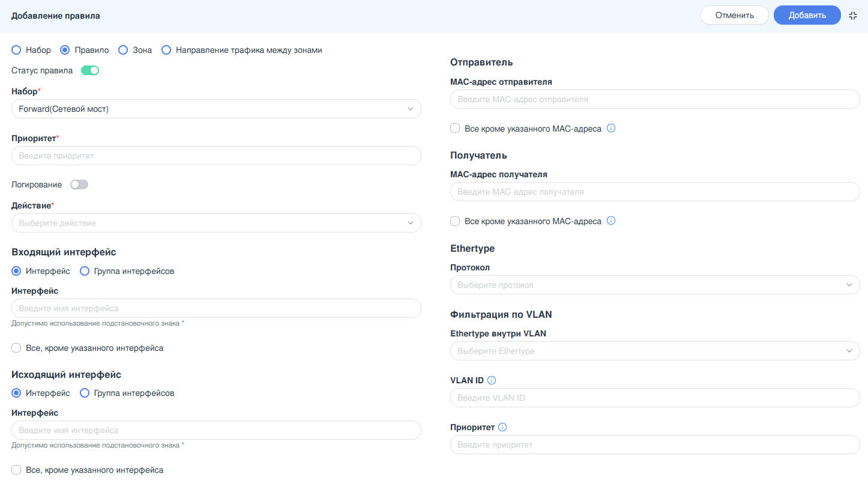Select the Зона radio option

pyautogui.click(x=123, y=50)
